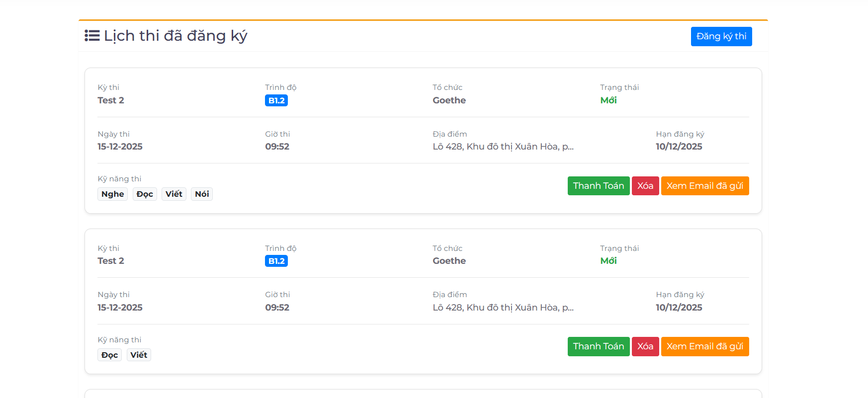
Task: Open Xem Email đã gửi in first card
Action: (x=704, y=186)
